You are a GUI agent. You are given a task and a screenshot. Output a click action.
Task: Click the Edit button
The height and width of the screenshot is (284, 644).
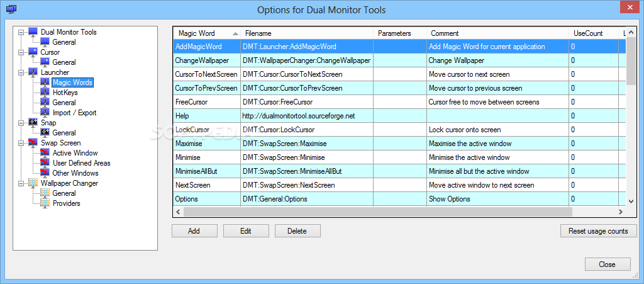pos(246,231)
